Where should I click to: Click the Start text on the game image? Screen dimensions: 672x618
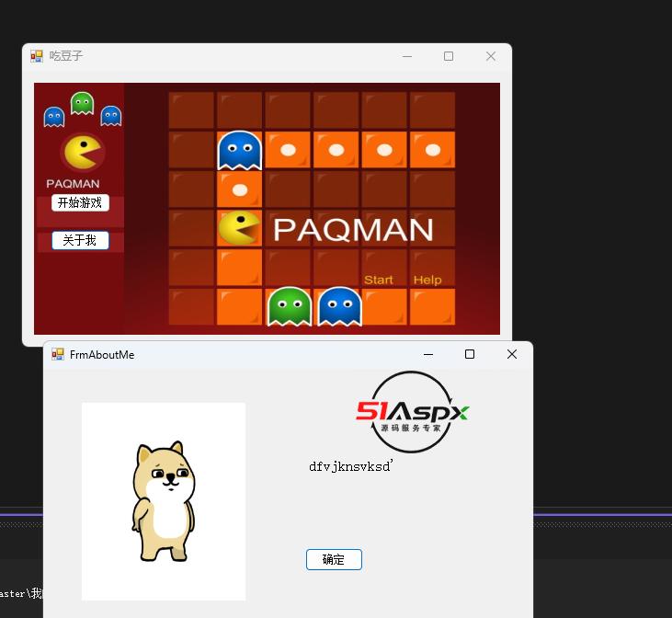click(x=379, y=280)
